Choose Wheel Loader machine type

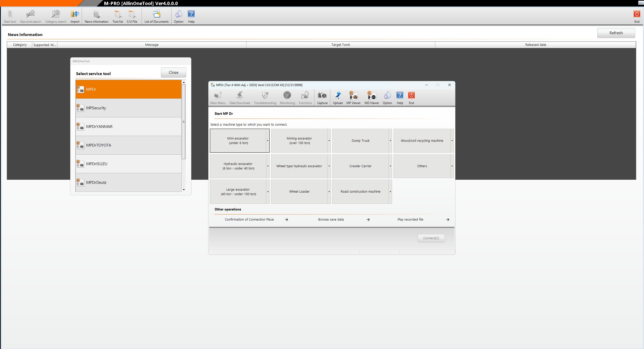click(x=299, y=192)
